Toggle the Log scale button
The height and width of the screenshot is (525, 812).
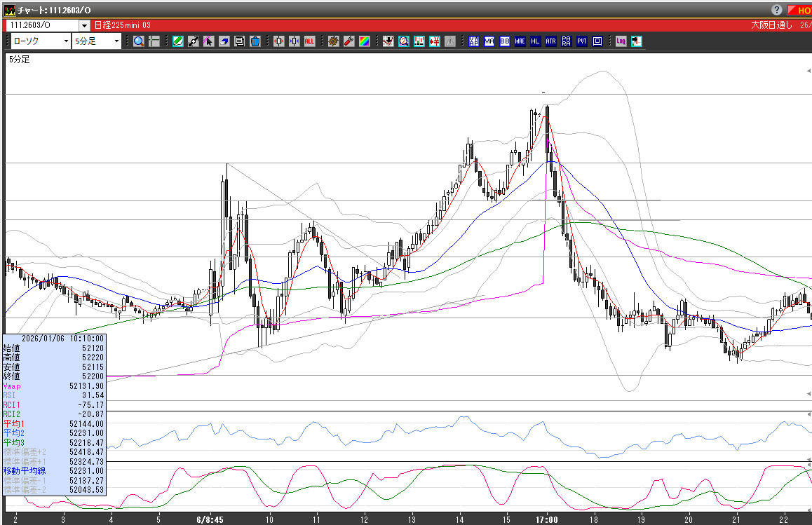click(621, 41)
